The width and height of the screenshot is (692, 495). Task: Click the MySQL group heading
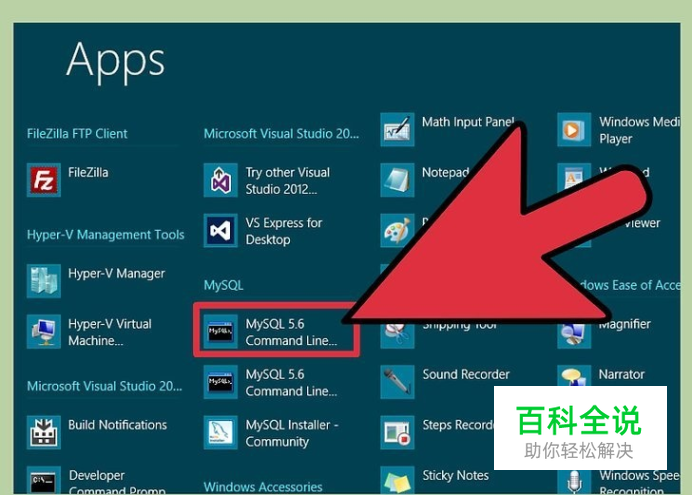[223, 285]
